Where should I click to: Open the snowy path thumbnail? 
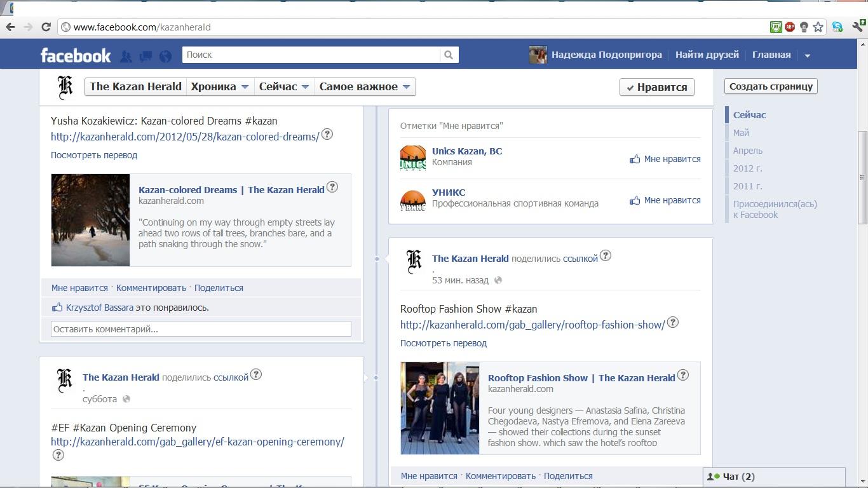click(x=90, y=220)
